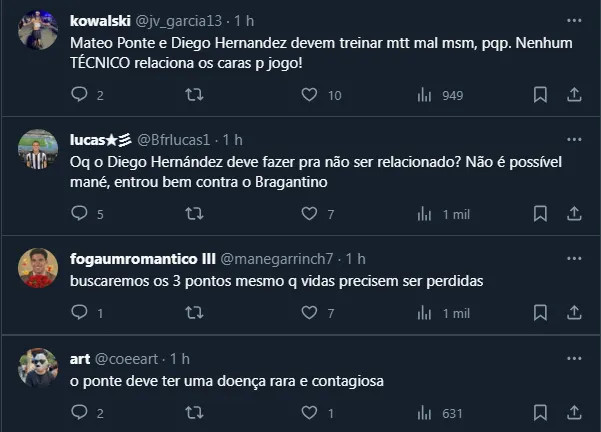Viewport: 601px width, 432px height.
Task: Share art's tweet about ponte
Action: pyautogui.click(x=574, y=412)
